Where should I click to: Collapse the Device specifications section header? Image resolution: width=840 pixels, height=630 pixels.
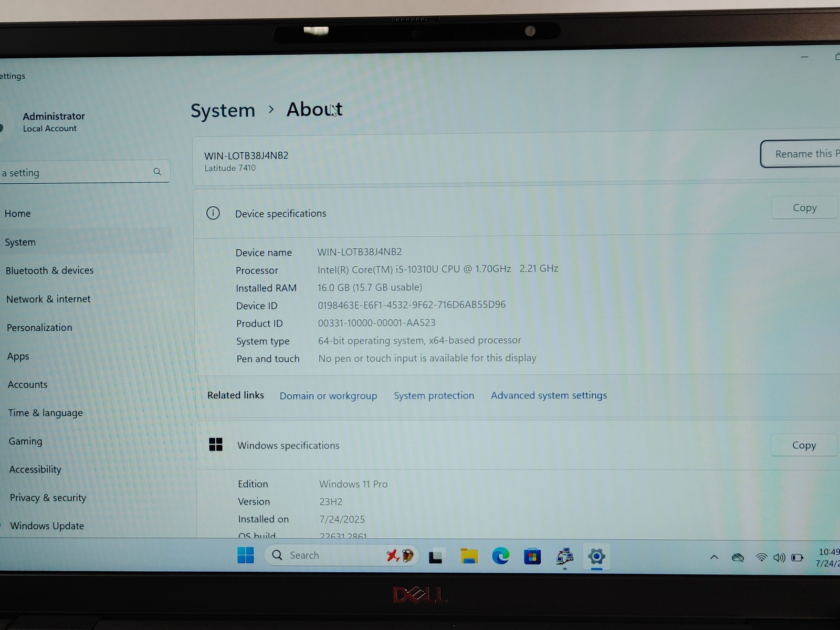click(x=517, y=212)
